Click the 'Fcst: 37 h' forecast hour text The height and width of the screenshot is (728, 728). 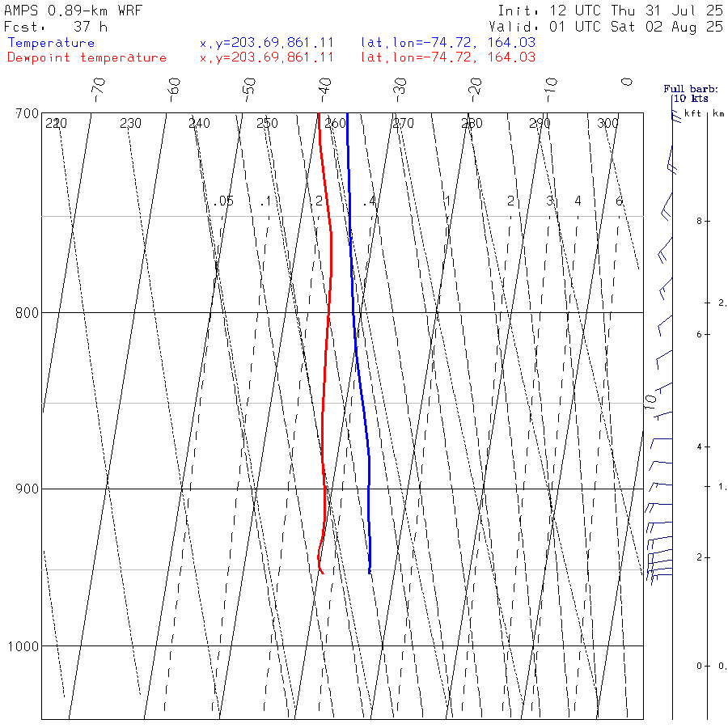coord(56,27)
